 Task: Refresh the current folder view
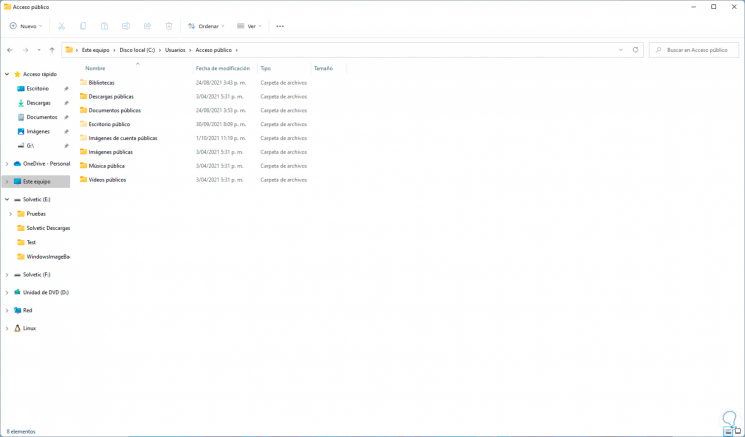pos(635,50)
